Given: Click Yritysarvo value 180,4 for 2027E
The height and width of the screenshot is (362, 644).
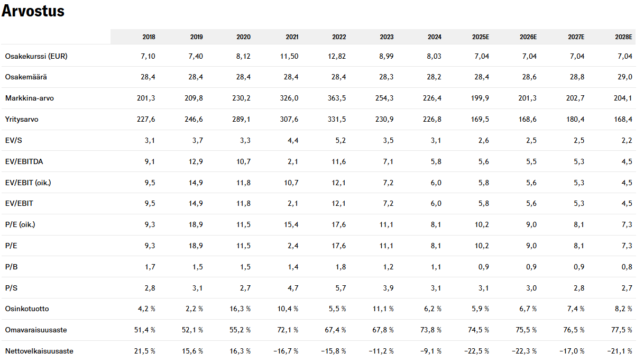Looking at the screenshot, I should pyautogui.click(x=575, y=120).
